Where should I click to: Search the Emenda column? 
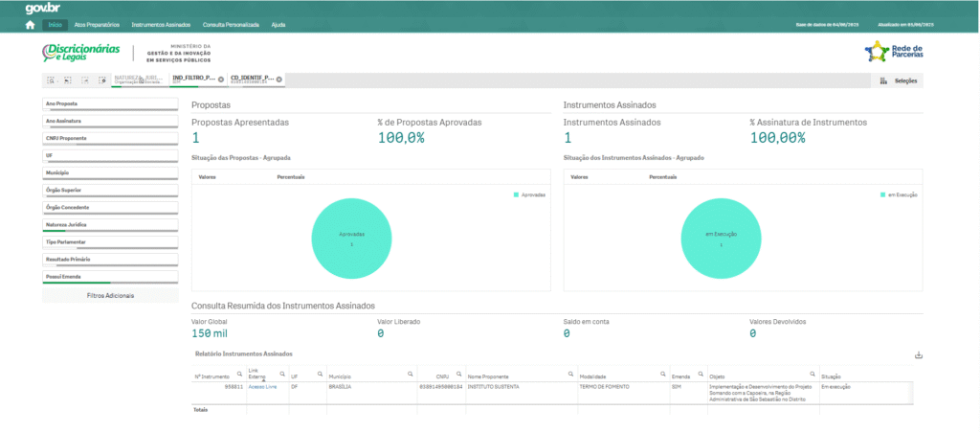coord(700,374)
